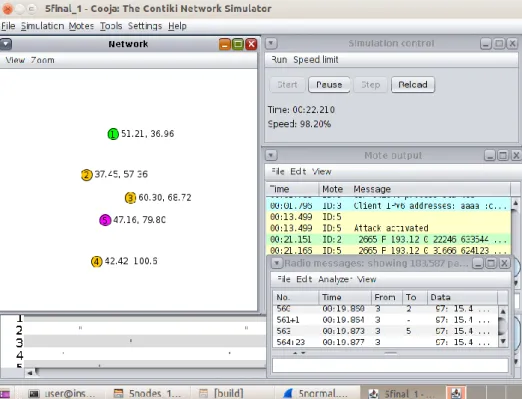The height and width of the screenshot is (399, 522).
Task: Open Network panel dropdown arrow icon
Action: coord(6,44)
